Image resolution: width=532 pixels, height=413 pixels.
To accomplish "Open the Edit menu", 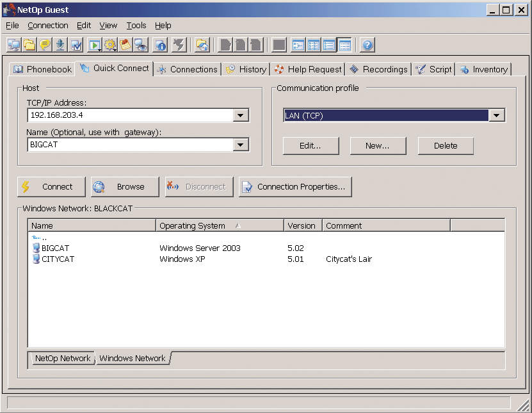I will [x=84, y=26].
